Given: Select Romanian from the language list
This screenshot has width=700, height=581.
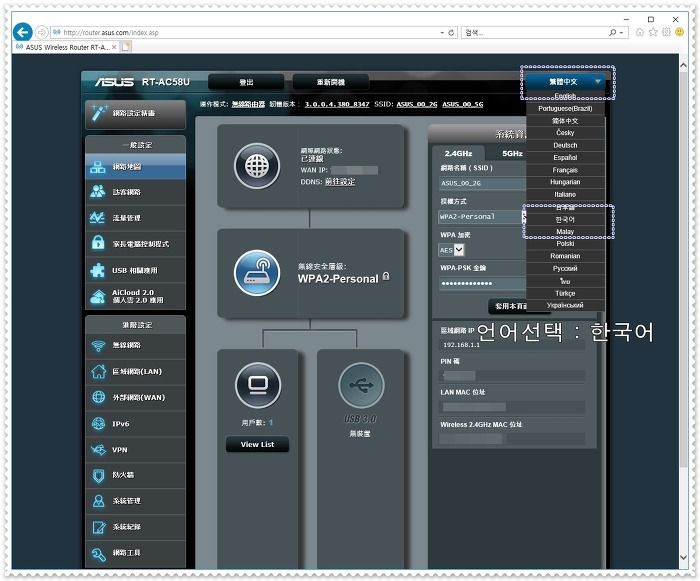Looking at the screenshot, I should 565,256.
